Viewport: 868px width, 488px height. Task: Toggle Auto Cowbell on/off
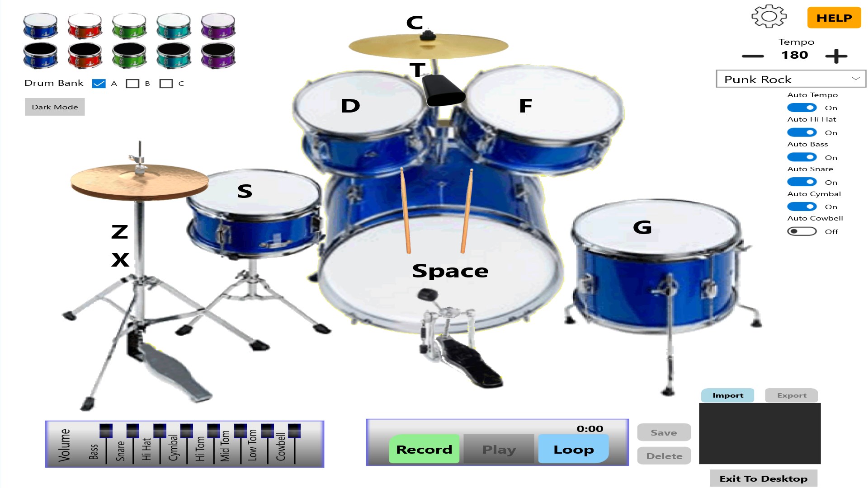coord(800,231)
